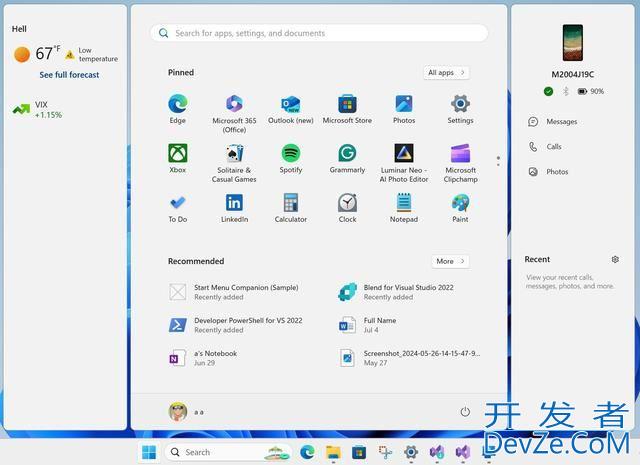The height and width of the screenshot is (465, 640).
Task: Click the phone connected status checkmark
Action: coord(549,91)
